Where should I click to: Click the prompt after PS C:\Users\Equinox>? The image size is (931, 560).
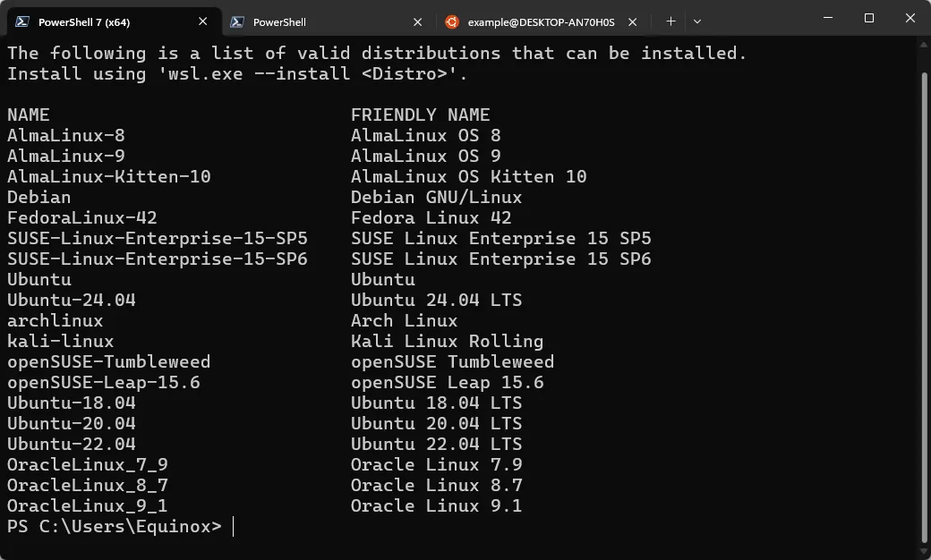coord(234,526)
